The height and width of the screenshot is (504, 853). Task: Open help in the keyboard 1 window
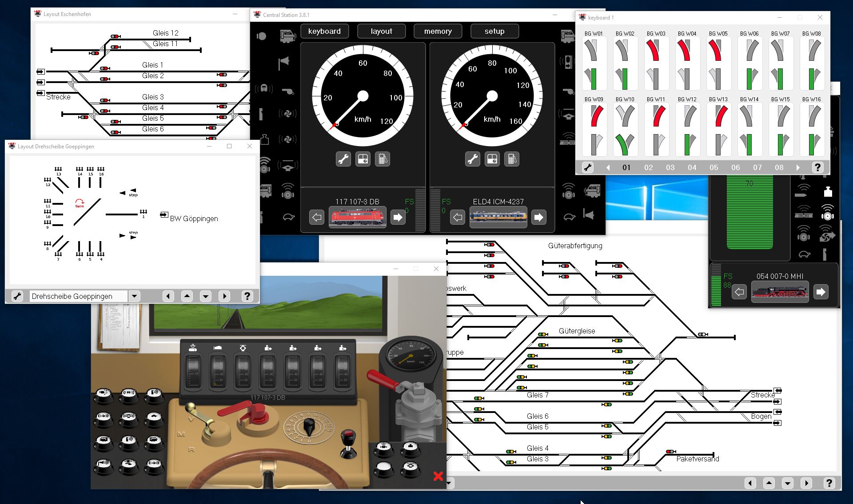tap(817, 167)
